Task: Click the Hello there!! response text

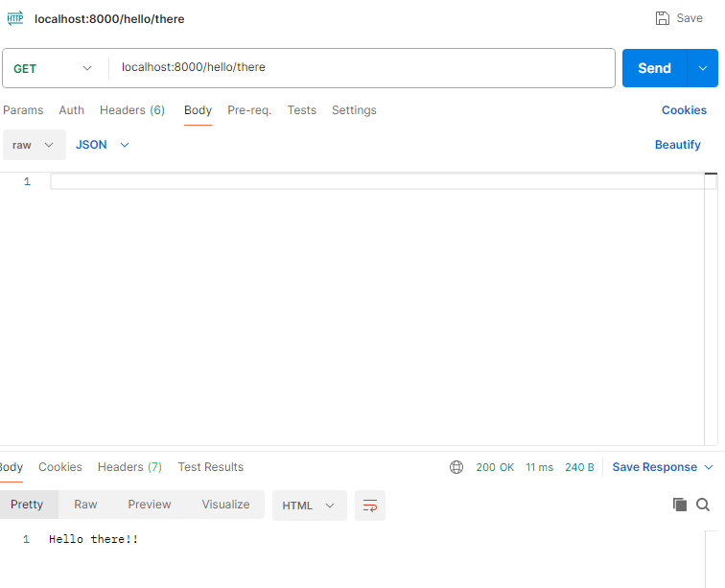Action: pos(93,539)
